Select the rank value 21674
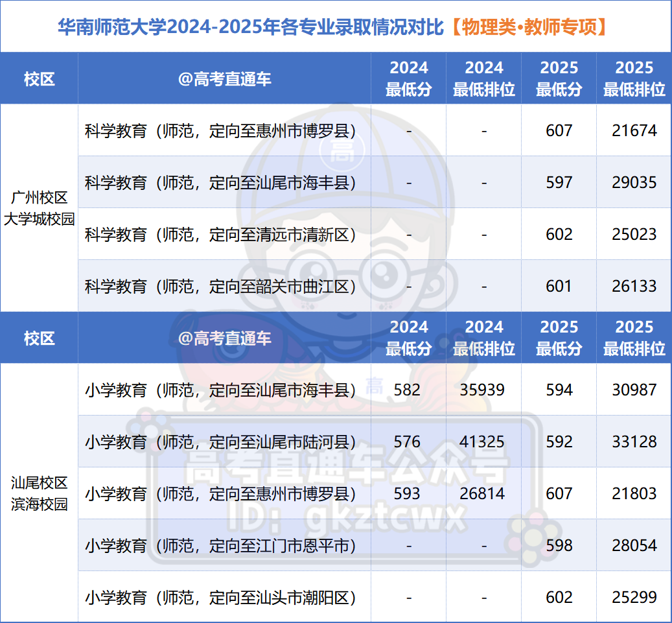The height and width of the screenshot is (623, 672). 634,130
